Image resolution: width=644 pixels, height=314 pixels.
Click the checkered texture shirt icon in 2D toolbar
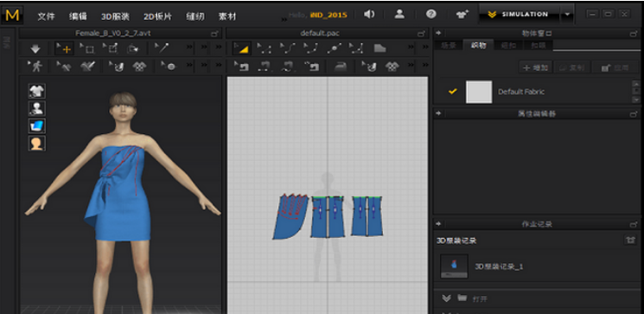pyautogui.click(x=393, y=66)
